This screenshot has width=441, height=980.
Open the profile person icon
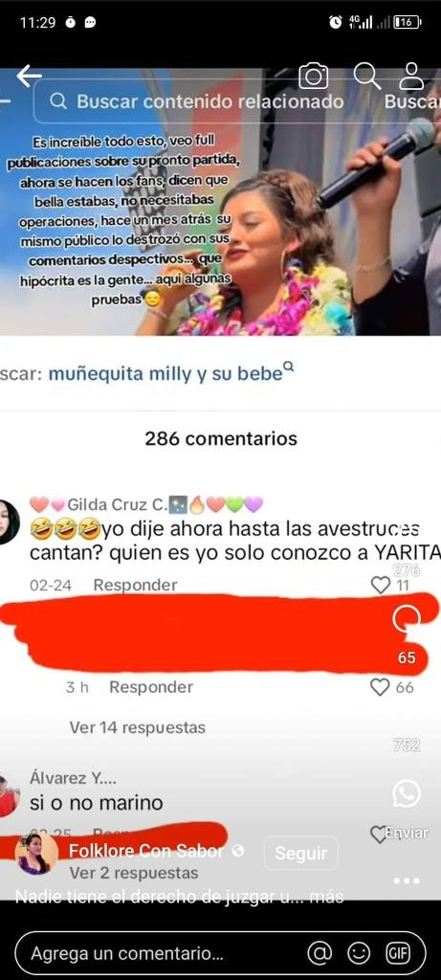(x=411, y=77)
